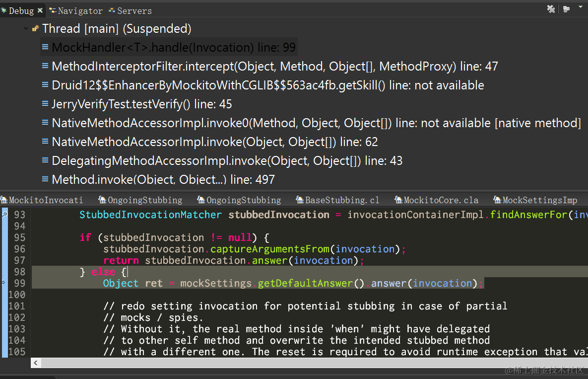Open the BaseStubbing.cl editor tab
The image size is (588, 379).
(338, 200)
